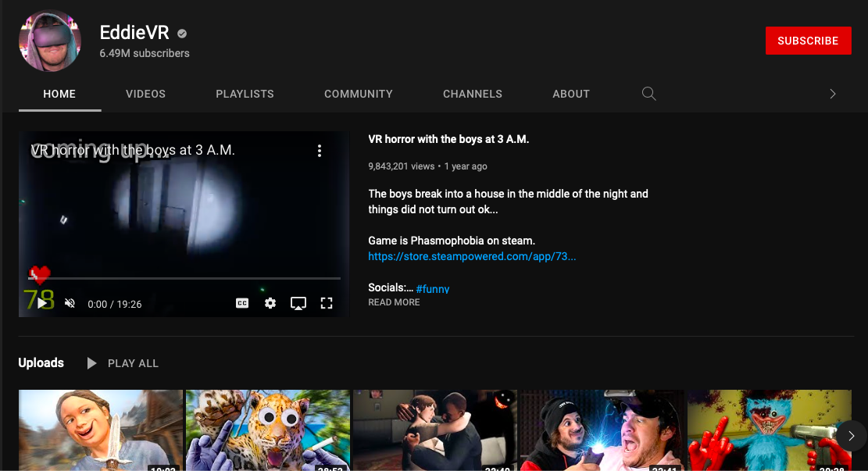Open 'VR horror with the boys at 3 A.M.' title link
868x471 pixels.
(448, 140)
